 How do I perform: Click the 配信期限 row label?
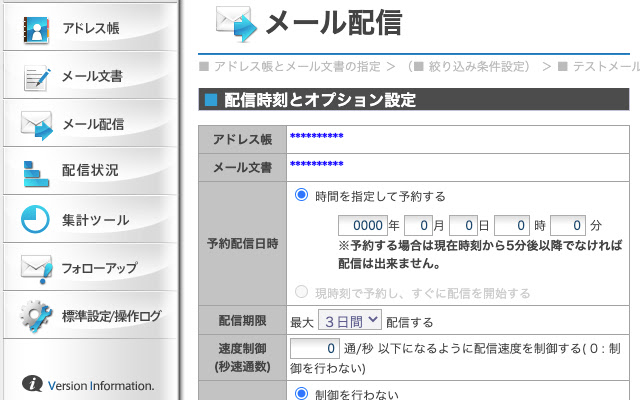(242, 320)
